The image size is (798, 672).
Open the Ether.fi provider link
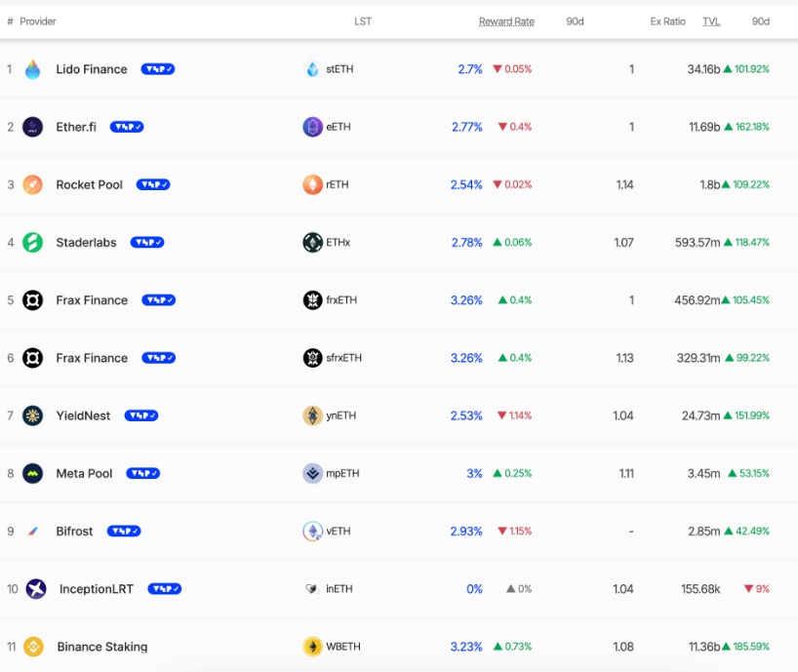(76, 127)
